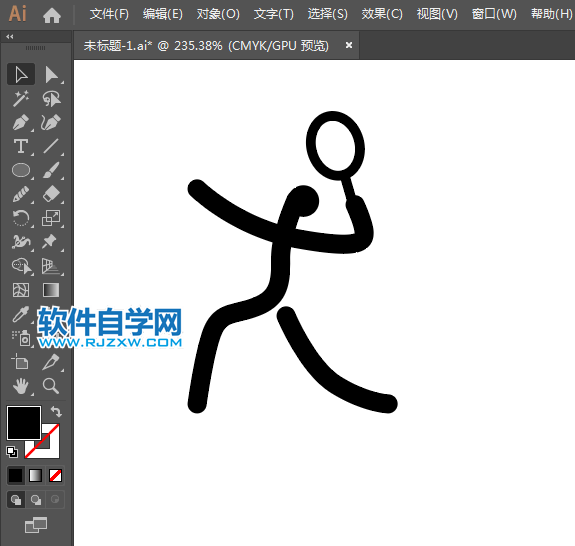Select the Gradient tool
Screen dimensions: 575x546
(x=51, y=290)
